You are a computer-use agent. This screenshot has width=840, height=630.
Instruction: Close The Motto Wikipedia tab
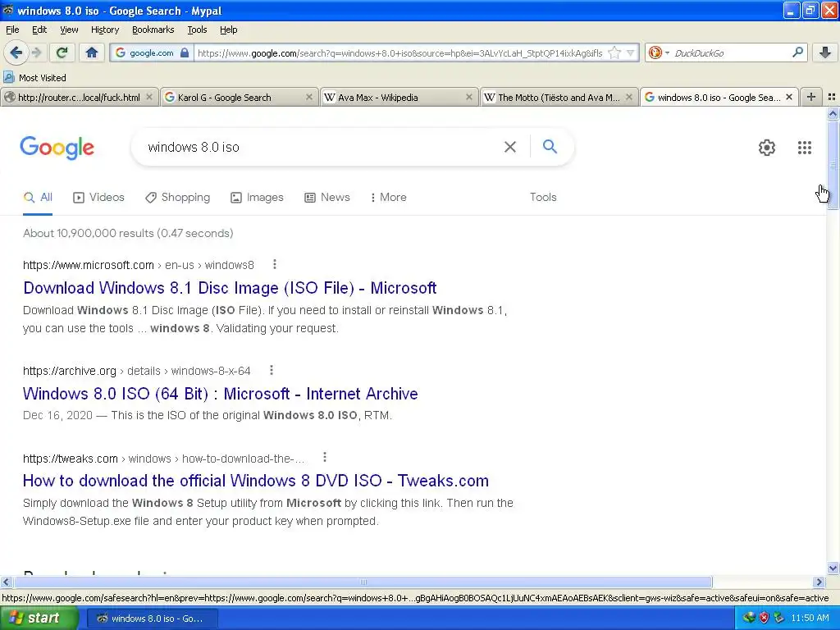[x=629, y=97]
